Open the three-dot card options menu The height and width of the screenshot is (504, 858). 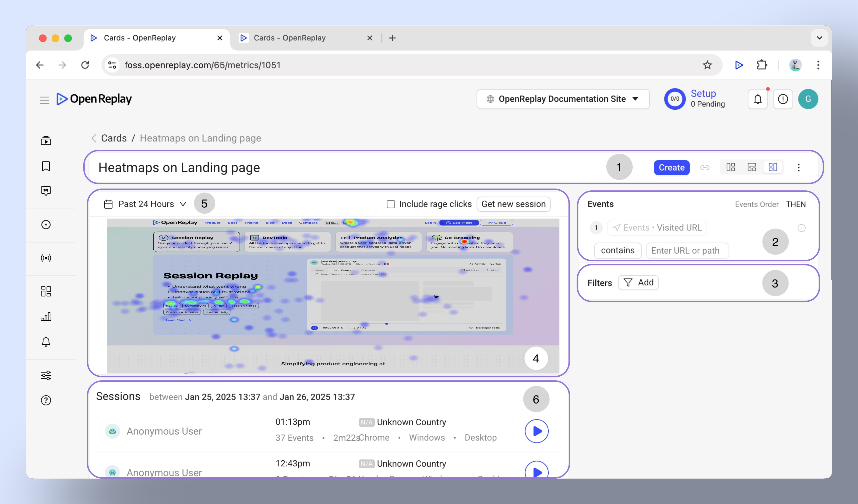[799, 168]
